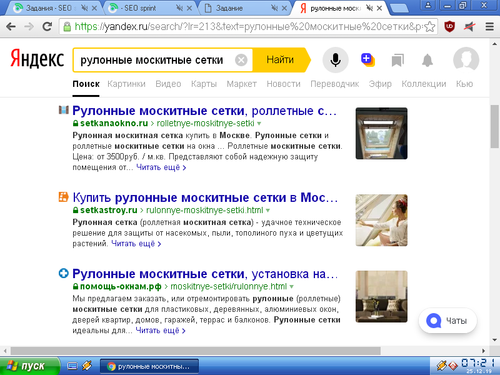Click the living room thumbnail of third result

point(381,297)
